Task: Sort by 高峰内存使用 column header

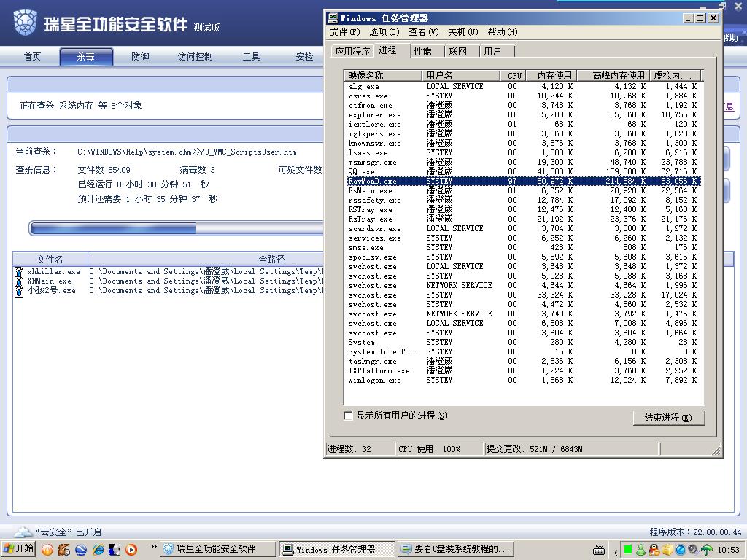Action: point(614,76)
